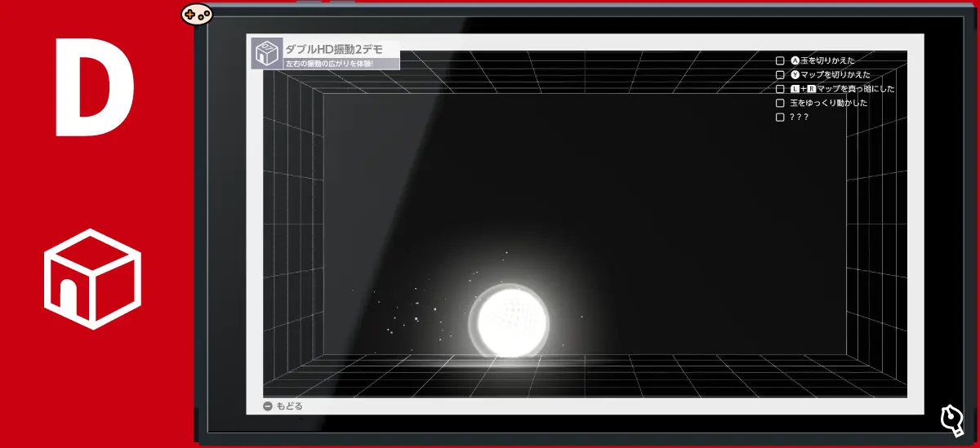Click the minus icon beside もどる
Screen dimensions: 980x448
pos(267,406)
